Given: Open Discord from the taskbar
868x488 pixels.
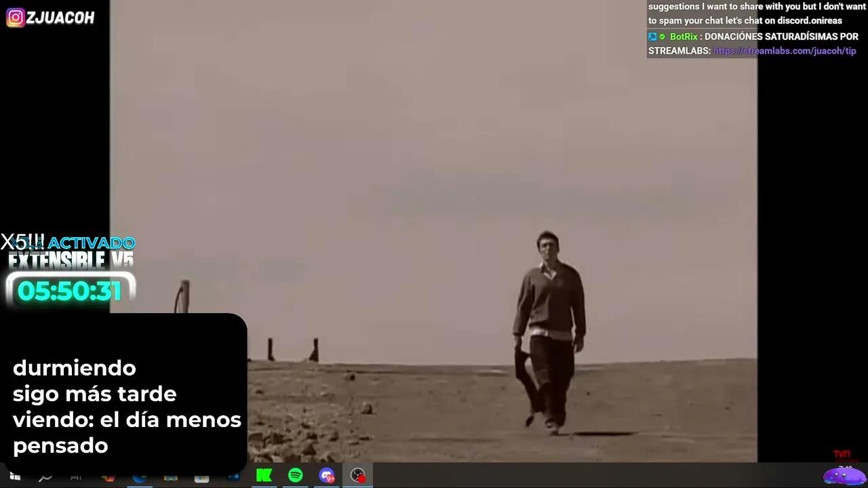Looking at the screenshot, I should pyautogui.click(x=327, y=476).
